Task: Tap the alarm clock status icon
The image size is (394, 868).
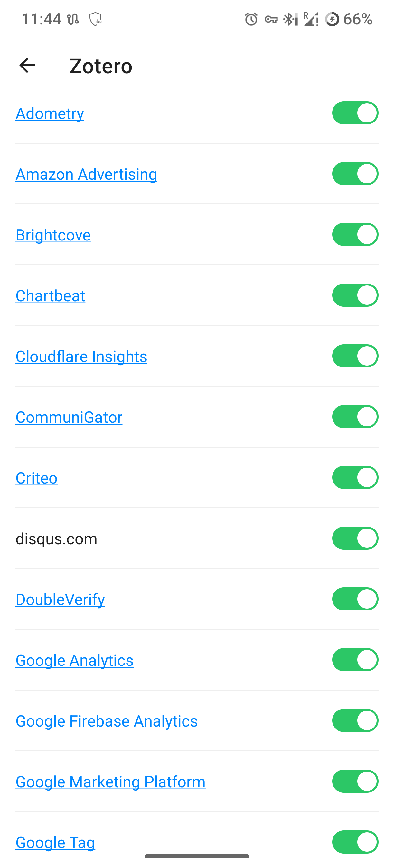Action: pos(251,19)
